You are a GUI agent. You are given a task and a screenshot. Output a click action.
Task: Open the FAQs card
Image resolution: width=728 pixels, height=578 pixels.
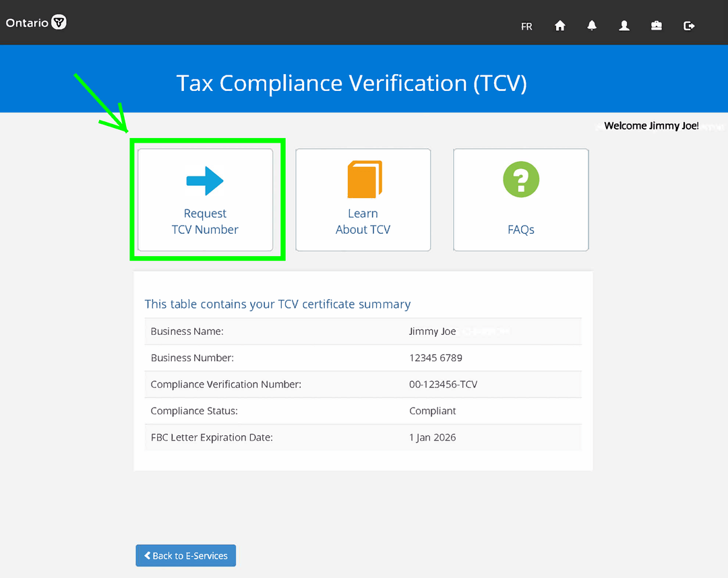pos(520,200)
